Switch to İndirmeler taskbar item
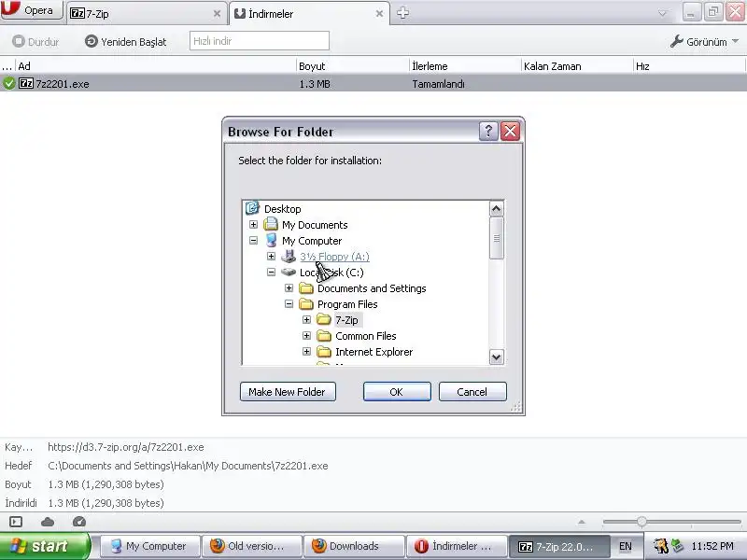The height and width of the screenshot is (560, 747). pos(457,546)
